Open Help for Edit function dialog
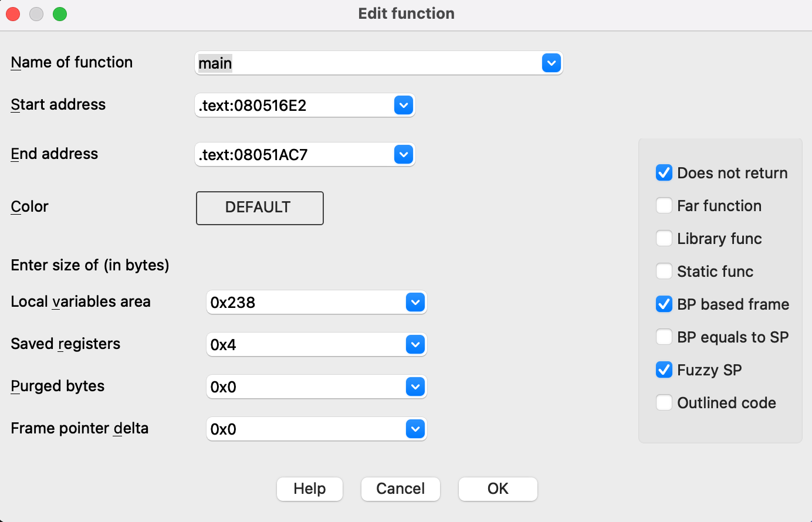This screenshot has width=812, height=522. pos(309,489)
